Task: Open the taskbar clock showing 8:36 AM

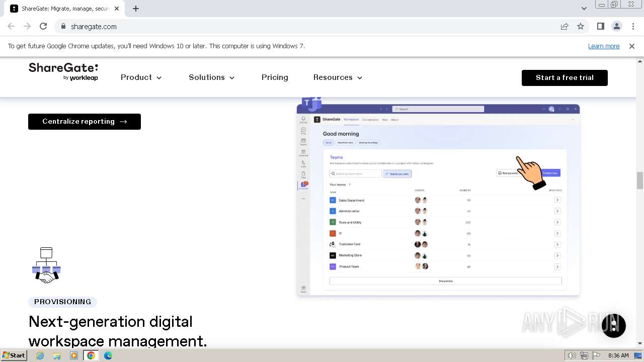Action: point(618,355)
